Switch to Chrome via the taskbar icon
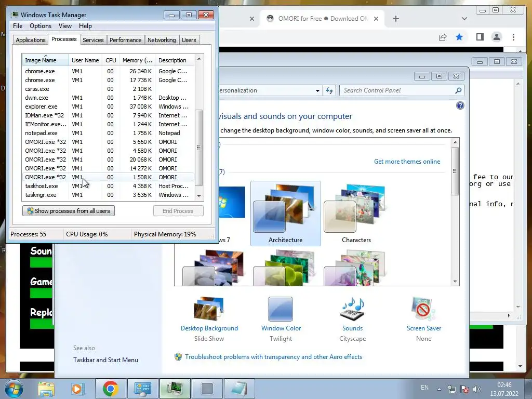This screenshot has height=399, width=532. click(110, 389)
